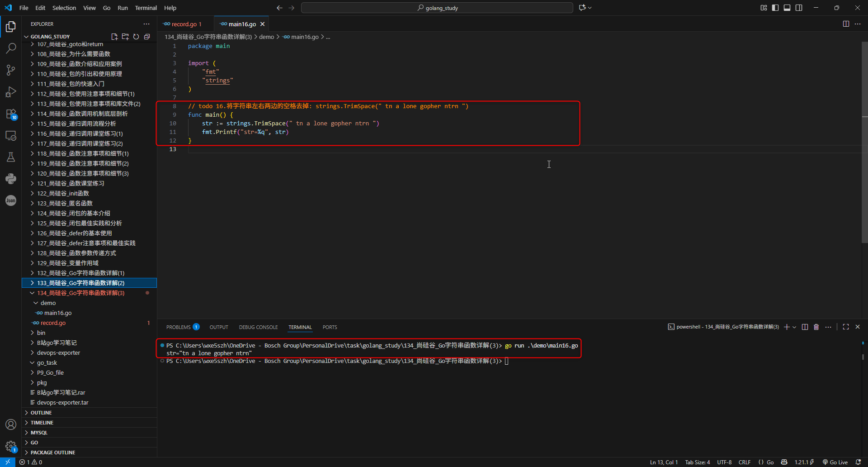The height and width of the screenshot is (467, 868).
Task: Open the Explorer view in activity bar
Action: [11, 27]
